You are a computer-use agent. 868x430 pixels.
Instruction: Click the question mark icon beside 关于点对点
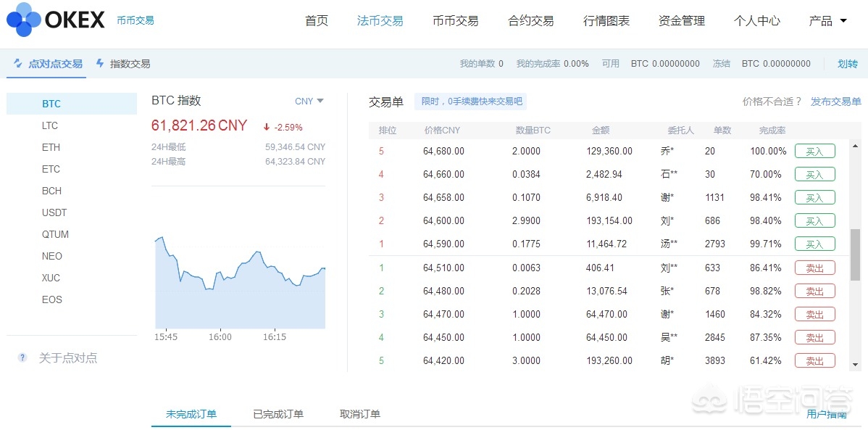click(x=22, y=357)
